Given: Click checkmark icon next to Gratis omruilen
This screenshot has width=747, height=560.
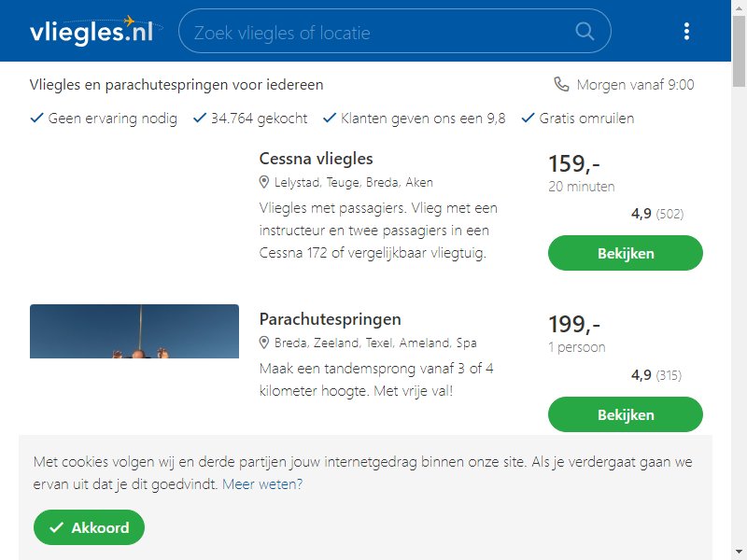Looking at the screenshot, I should (x=528, y=119).
